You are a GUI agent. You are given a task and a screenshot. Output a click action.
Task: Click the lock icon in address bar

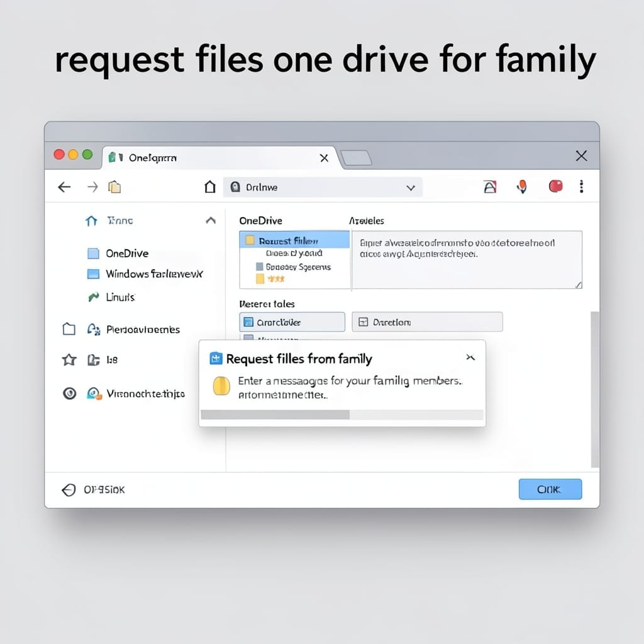tap(235, 187)
